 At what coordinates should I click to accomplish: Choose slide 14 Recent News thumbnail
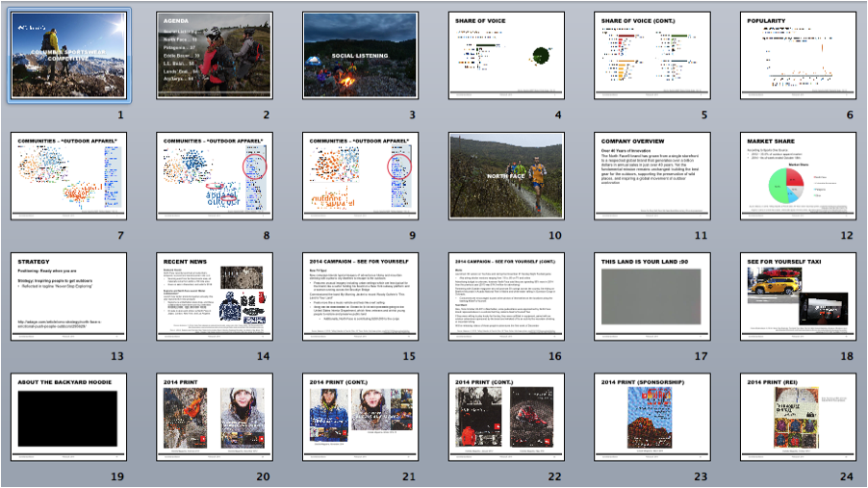click(215, 296)
